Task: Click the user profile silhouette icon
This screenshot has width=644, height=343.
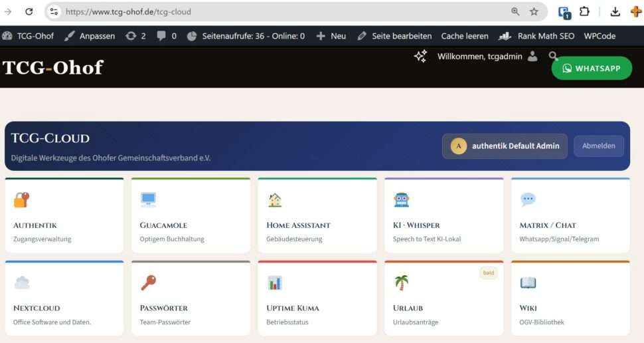Action: (532, 57)
